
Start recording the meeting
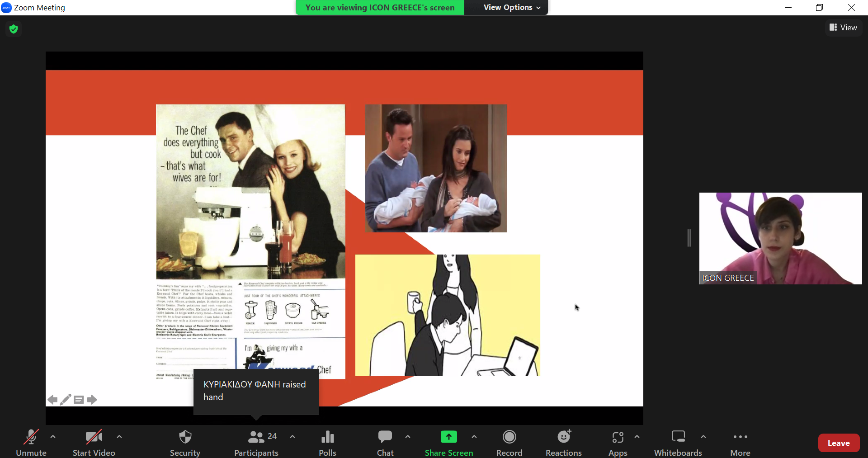509,443
